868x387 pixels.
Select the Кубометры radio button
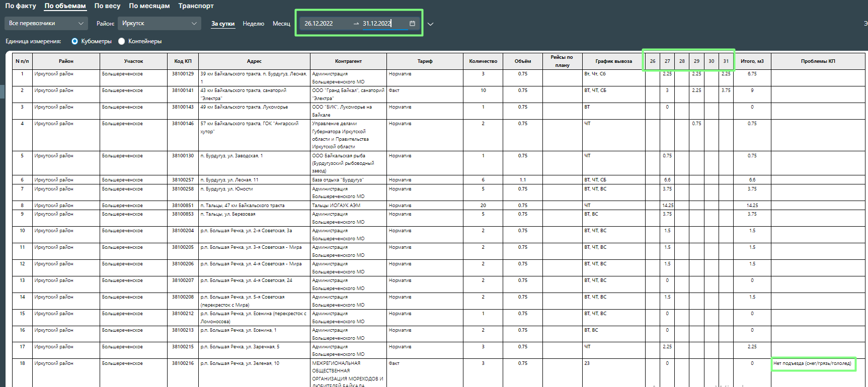[x=75, y=41]
